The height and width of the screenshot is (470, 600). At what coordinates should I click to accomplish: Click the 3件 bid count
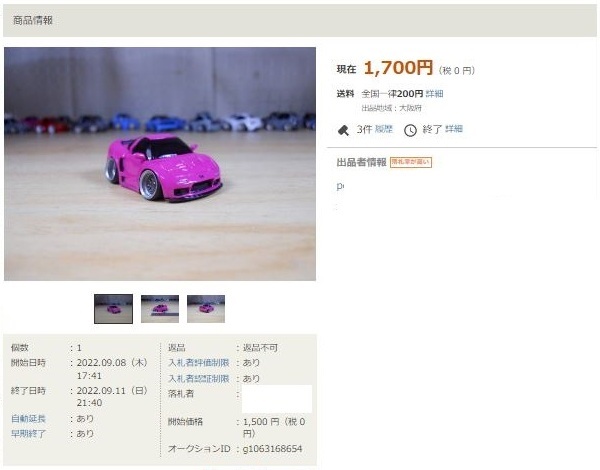point(364,129)
